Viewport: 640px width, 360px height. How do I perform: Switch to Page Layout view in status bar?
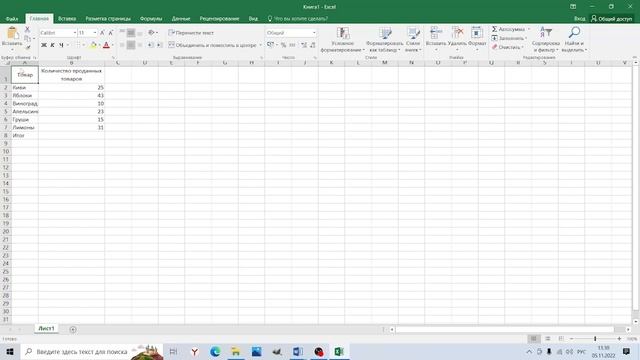[548, 339]
